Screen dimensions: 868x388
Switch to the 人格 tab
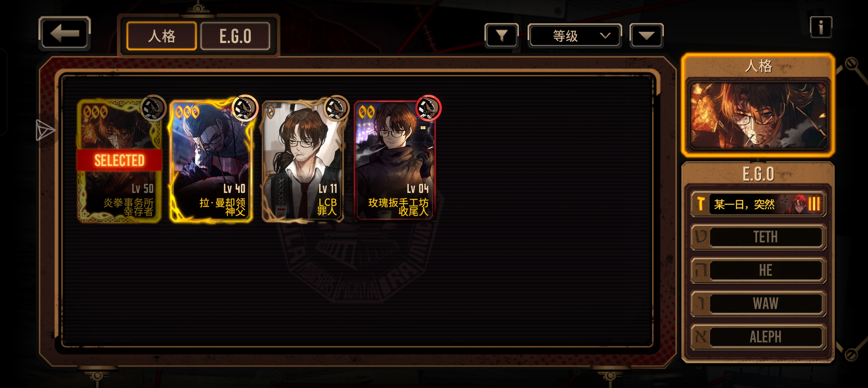161,36
